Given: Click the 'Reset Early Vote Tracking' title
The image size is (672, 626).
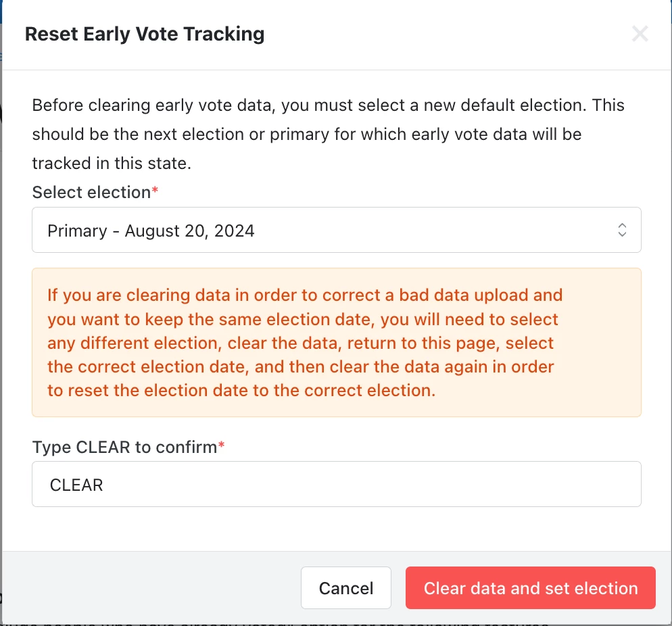Looking at the screenshot, I should coord(145,34).
